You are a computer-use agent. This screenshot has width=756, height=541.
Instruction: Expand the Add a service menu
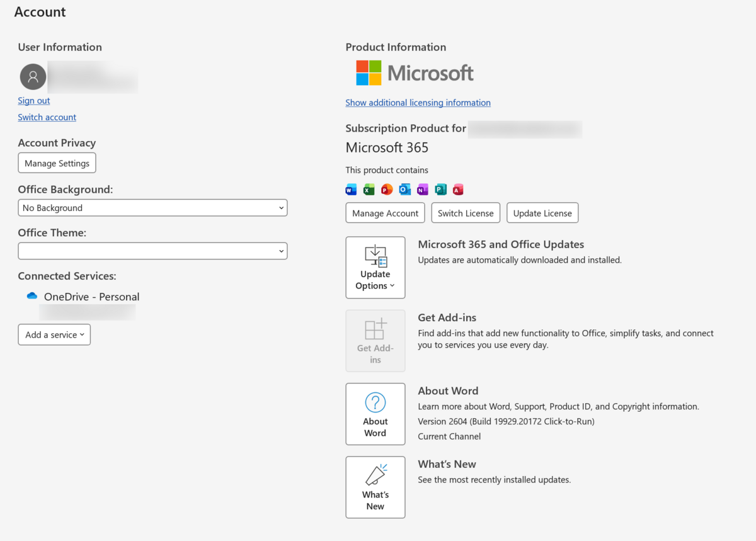click(54, 334)
